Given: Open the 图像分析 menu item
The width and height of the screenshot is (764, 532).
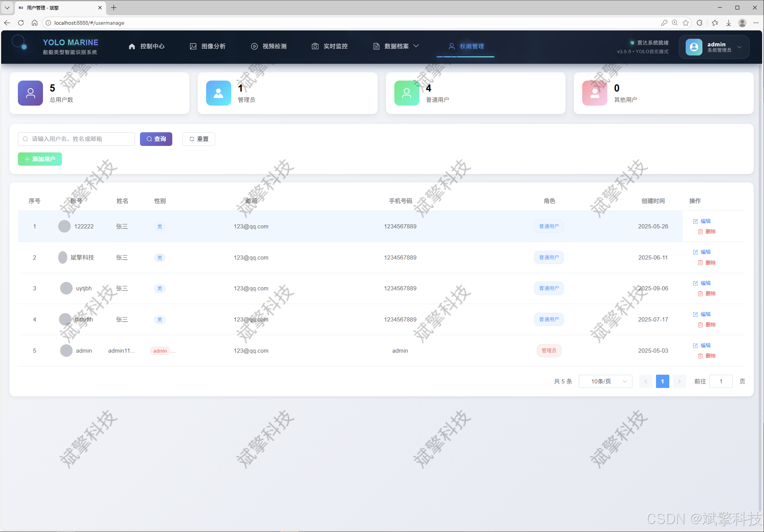Looking at the screenshot, I should [x=208, y=46].
